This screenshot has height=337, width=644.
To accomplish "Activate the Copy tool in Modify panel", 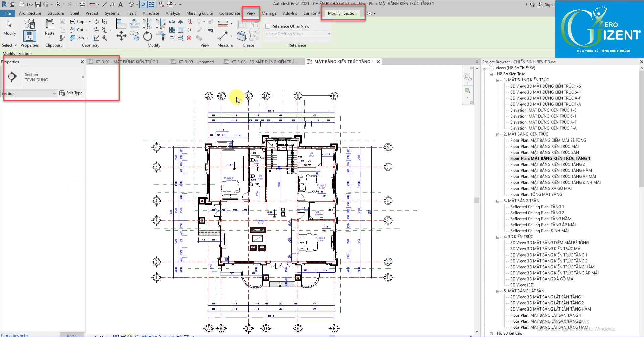I will 135,36.
